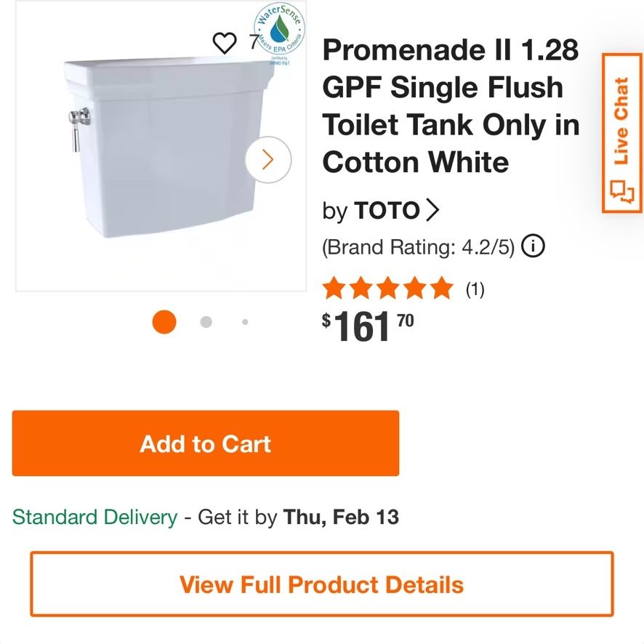The width and height of the screenshot is (644, 644).
Task: Select the third small carousel dot
Action: [245, 322]
